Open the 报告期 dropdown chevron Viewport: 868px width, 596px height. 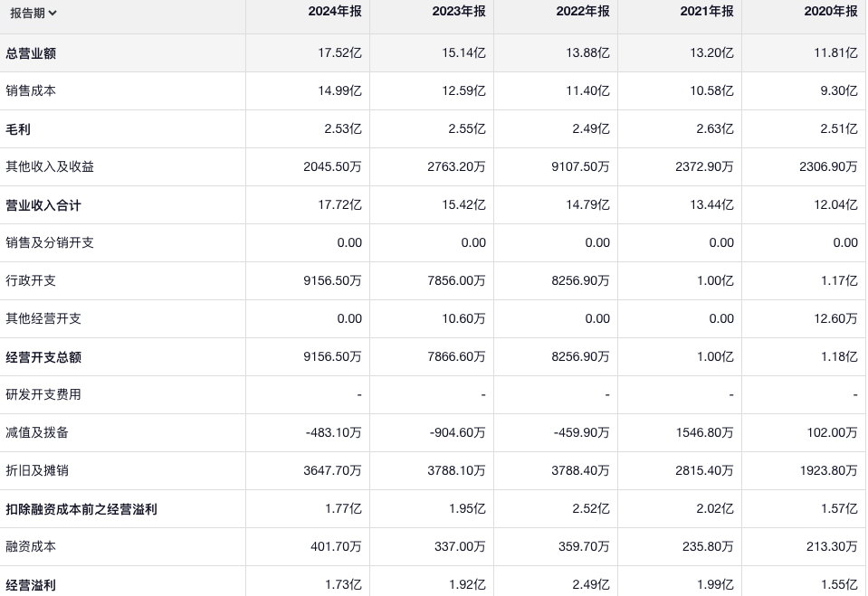point(52,14)
